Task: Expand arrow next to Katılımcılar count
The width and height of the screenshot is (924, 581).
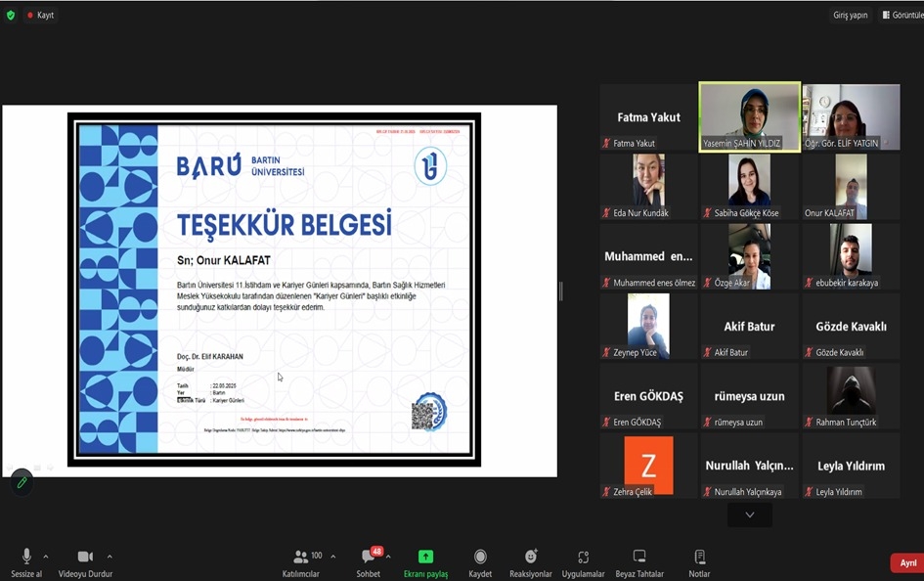Action: click(x=333, y=557)
